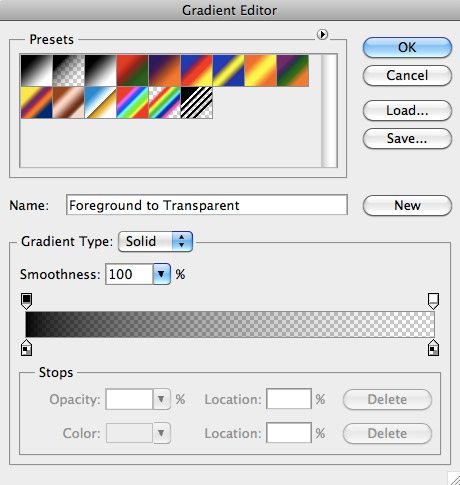The image size is (460, 485).
Task: Select the copper gradient preset
Action: pos(69,103)
